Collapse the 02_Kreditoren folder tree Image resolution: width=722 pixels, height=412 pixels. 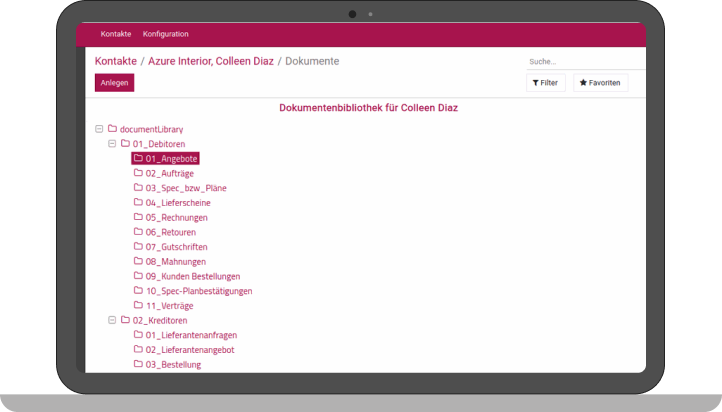tap(112, 320)
